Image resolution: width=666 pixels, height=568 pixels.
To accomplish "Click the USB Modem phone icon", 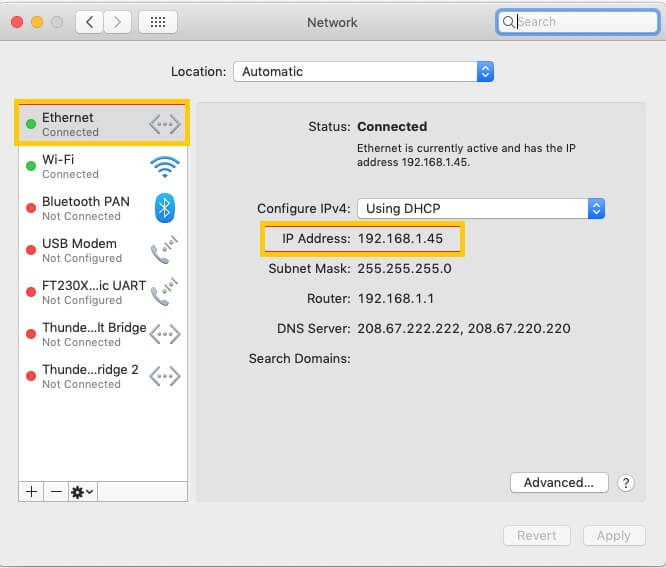I will [x=164, y=250].
